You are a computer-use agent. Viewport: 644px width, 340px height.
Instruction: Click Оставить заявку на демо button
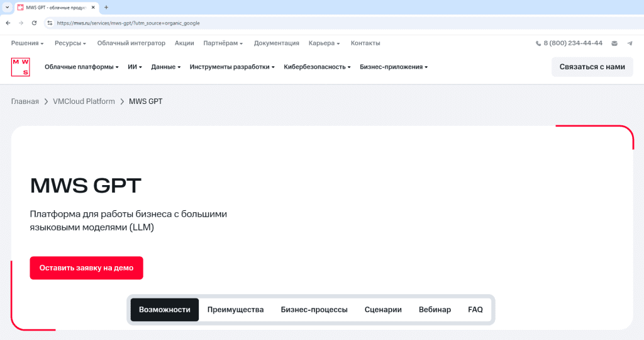click(86, 268)
